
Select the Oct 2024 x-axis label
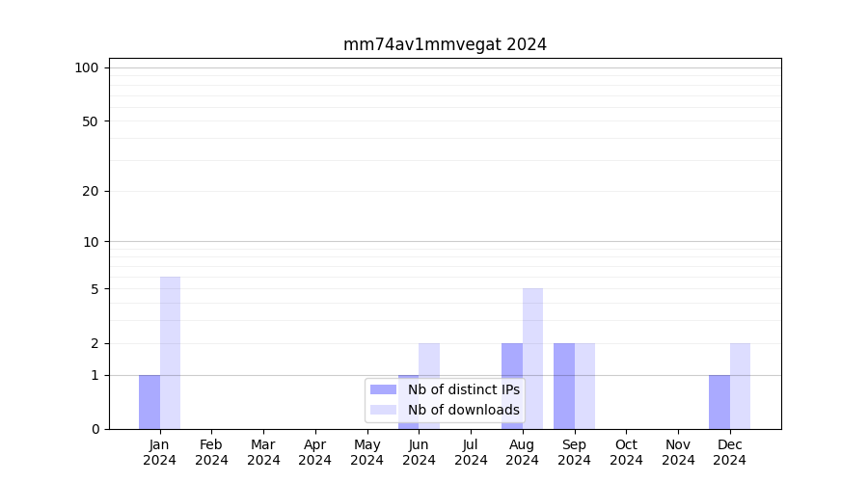click(x=626, y=452)
